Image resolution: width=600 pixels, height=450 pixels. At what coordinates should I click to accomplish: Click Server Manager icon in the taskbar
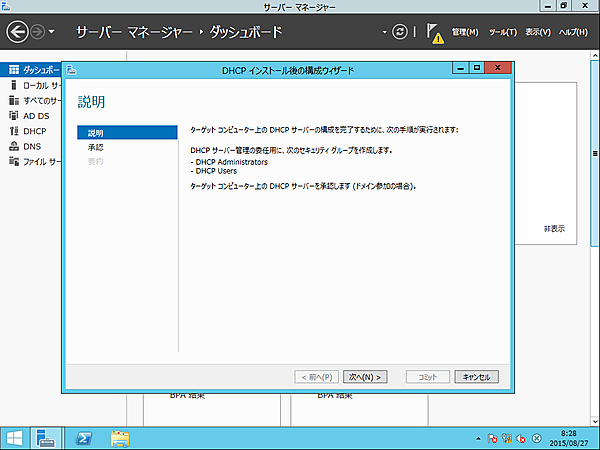coord(46,439)
